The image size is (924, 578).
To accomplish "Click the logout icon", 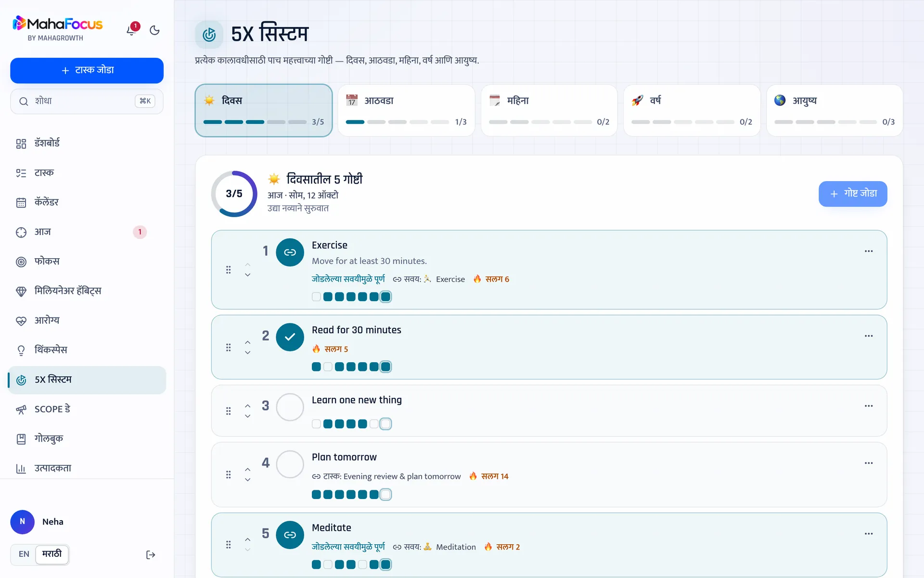I will pyautogui.click(x=151, y=555).
